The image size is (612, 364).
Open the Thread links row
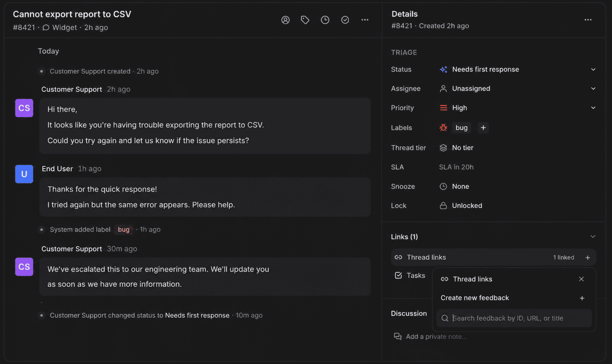[x=493, y=257]
